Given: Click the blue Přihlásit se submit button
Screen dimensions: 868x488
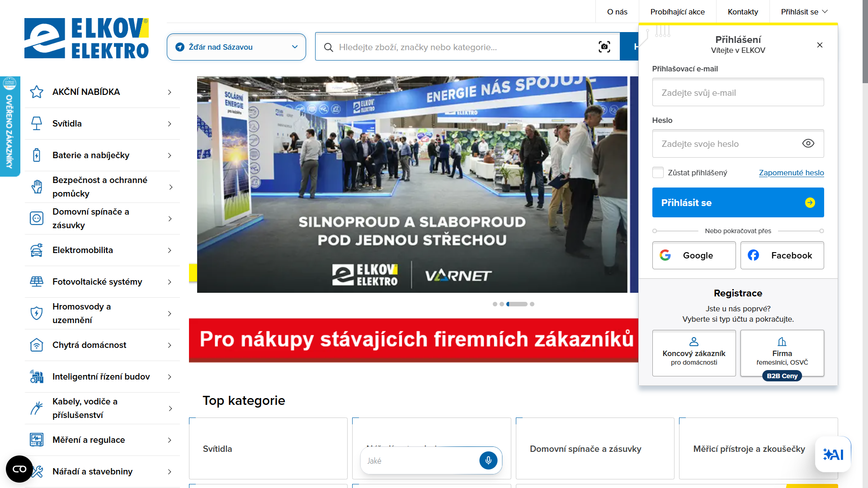Looking at the screenshot, I should click(x=738, y=202).
